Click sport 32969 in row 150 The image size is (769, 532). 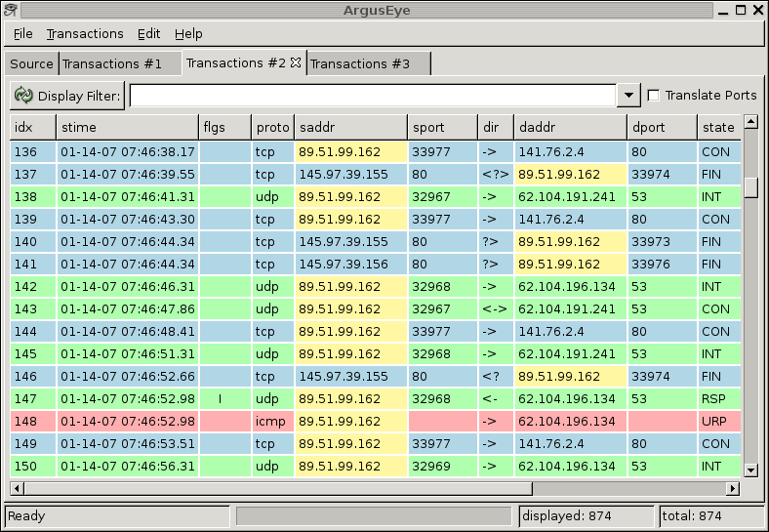[443, 467]
